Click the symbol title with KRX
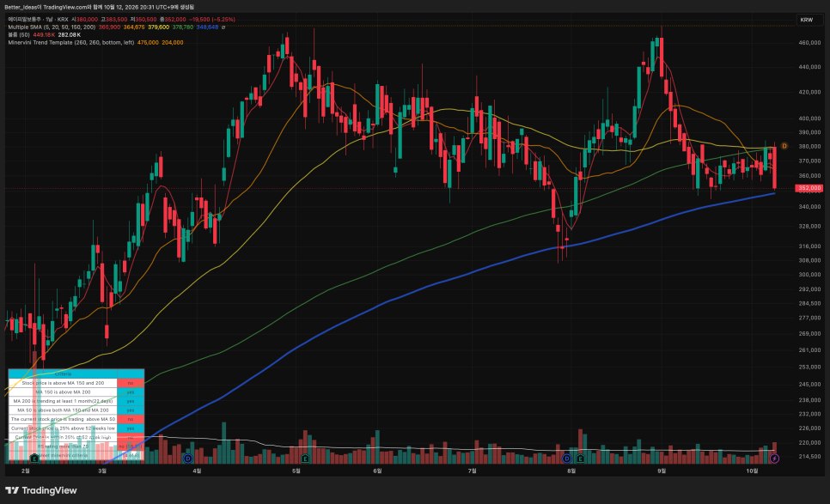Screen dimensions: 830x504 coord(38,20)
